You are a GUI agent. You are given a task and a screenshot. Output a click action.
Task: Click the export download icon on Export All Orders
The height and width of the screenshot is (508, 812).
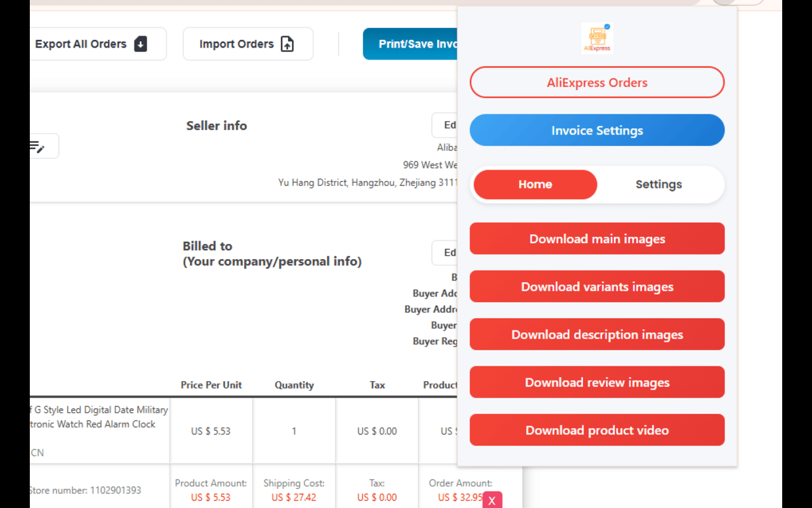tap(141, 44)
